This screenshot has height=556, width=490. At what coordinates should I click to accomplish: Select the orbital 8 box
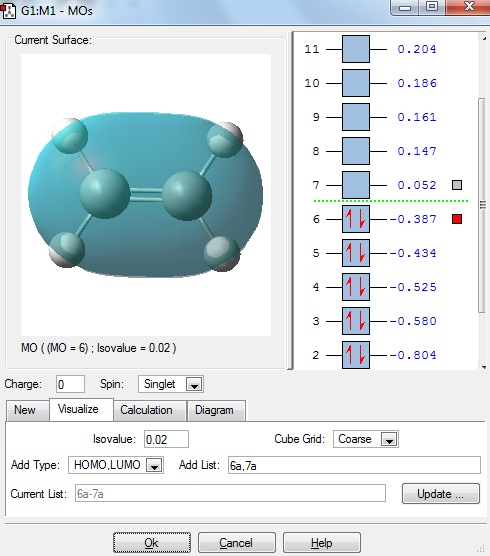[356, 151]
